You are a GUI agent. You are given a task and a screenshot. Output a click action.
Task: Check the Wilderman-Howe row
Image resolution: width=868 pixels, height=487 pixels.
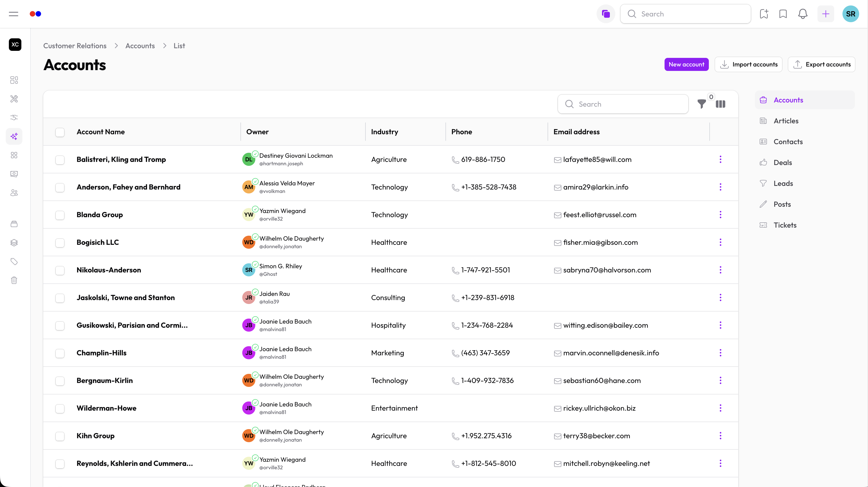[x=60, y=409]
